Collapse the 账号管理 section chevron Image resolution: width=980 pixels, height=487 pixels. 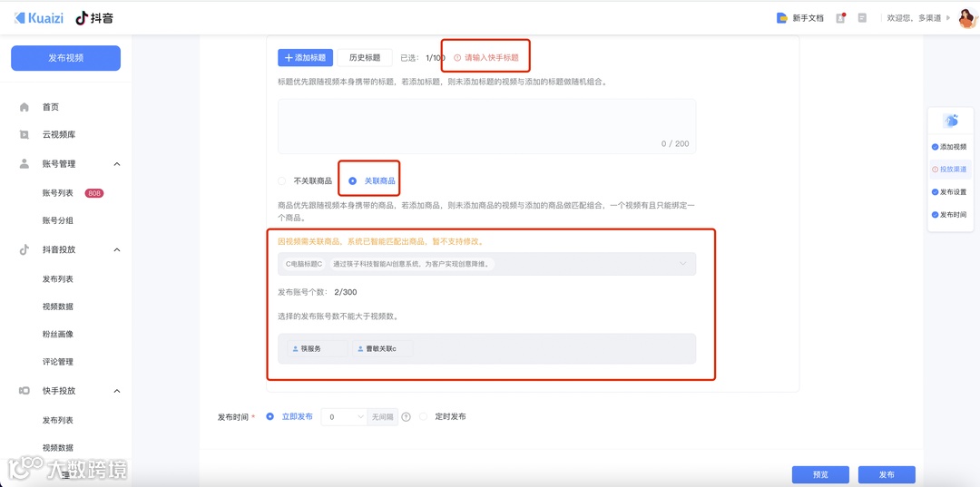tap(117, 163)
